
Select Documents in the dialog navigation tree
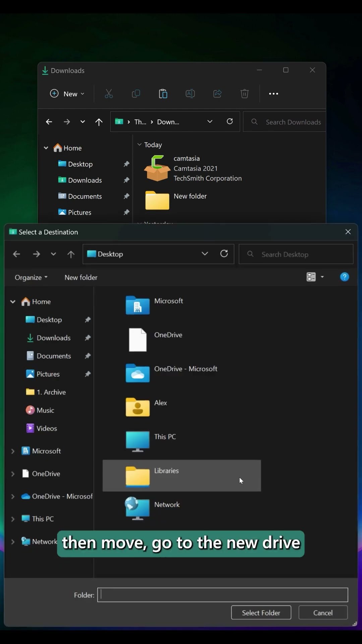[x=48, y=356]
